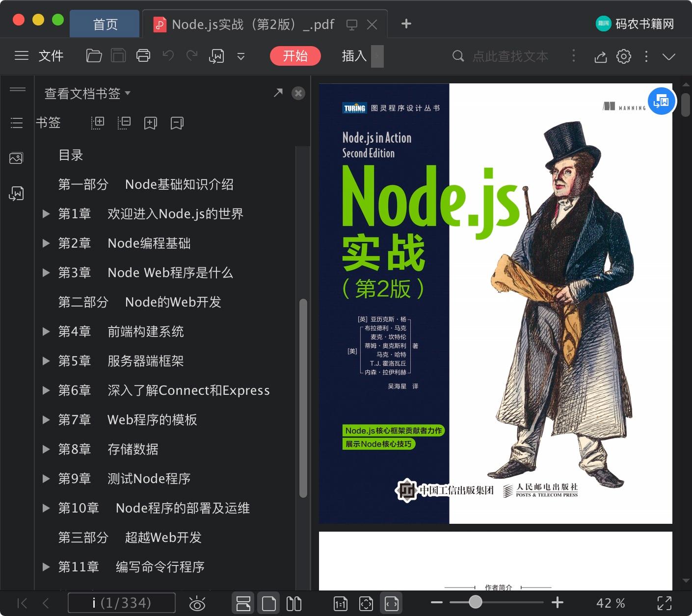This screenshot has width=692, height=616.
Task: Select bookmark 第一部分 Node基础知识介绍
Action: click(146, 184)
